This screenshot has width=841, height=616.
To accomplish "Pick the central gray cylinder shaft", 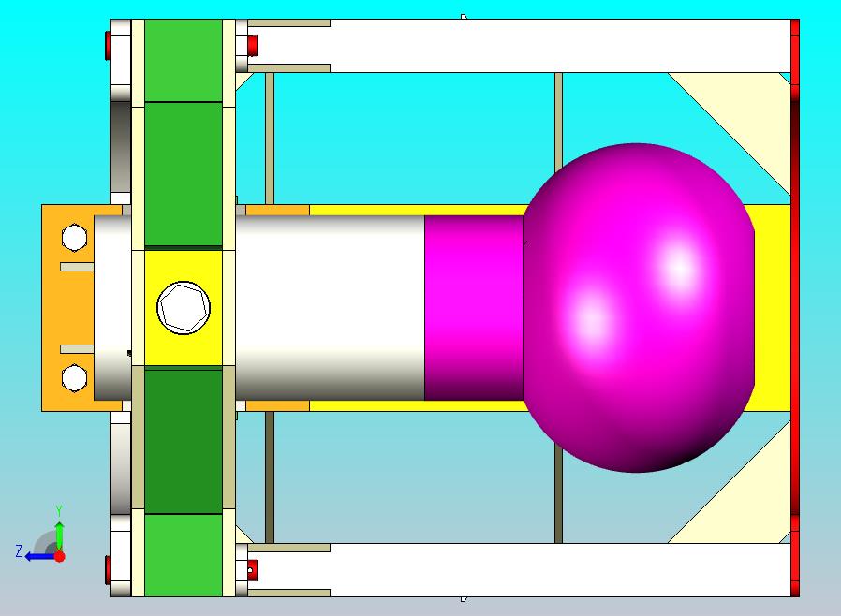I will click(x=330, y=308).
